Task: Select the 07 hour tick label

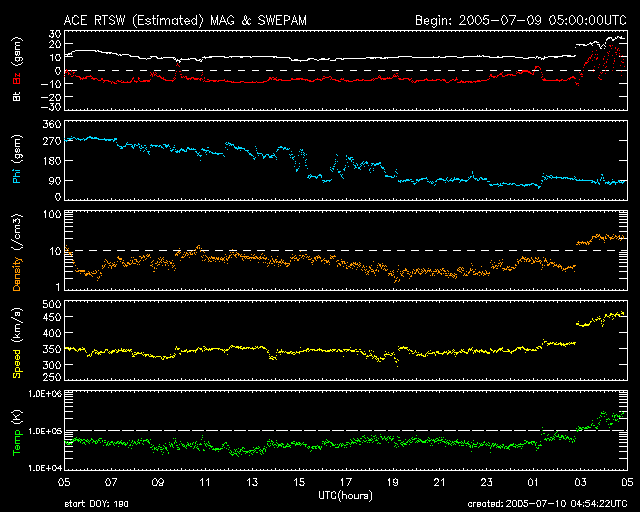Action: (111, 481)
